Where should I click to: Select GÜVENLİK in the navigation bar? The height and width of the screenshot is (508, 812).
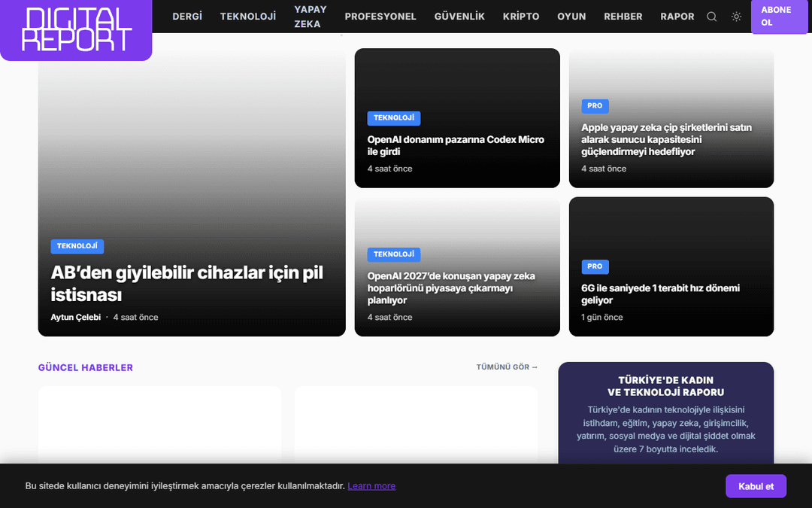tap(459, 17)
